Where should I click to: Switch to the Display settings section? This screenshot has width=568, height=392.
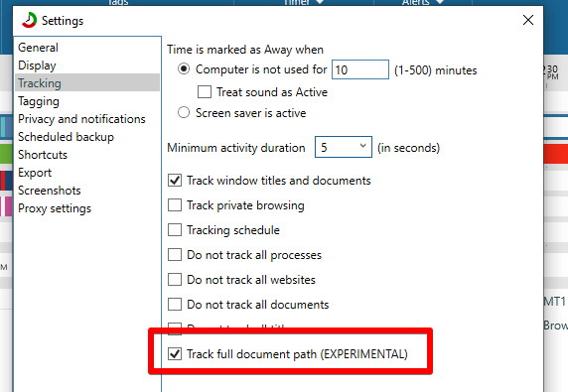[37, 65]
